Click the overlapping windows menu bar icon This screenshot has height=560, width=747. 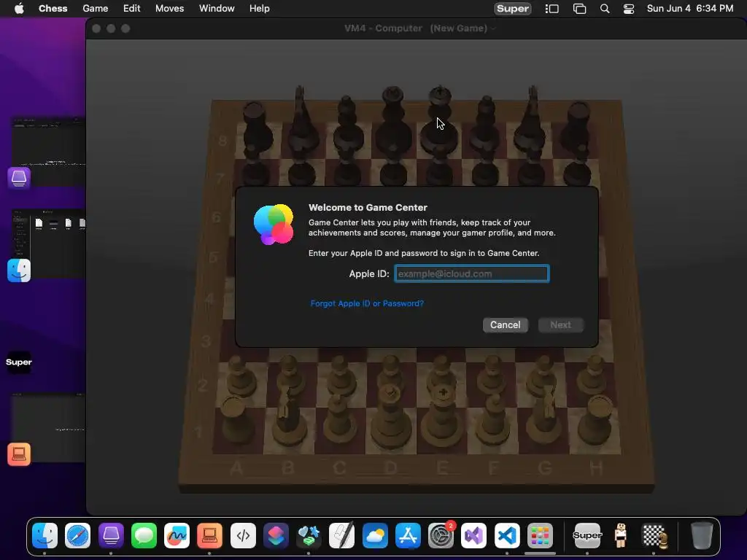579,9
